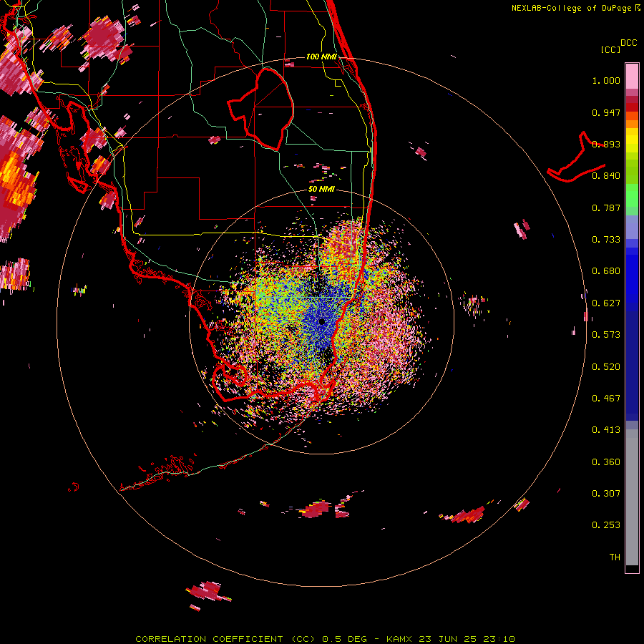The width and height of the screenshot is (644, 644).
Task: Click the Correlation Coefficient caption at bottom
Action: coord(325,639)
